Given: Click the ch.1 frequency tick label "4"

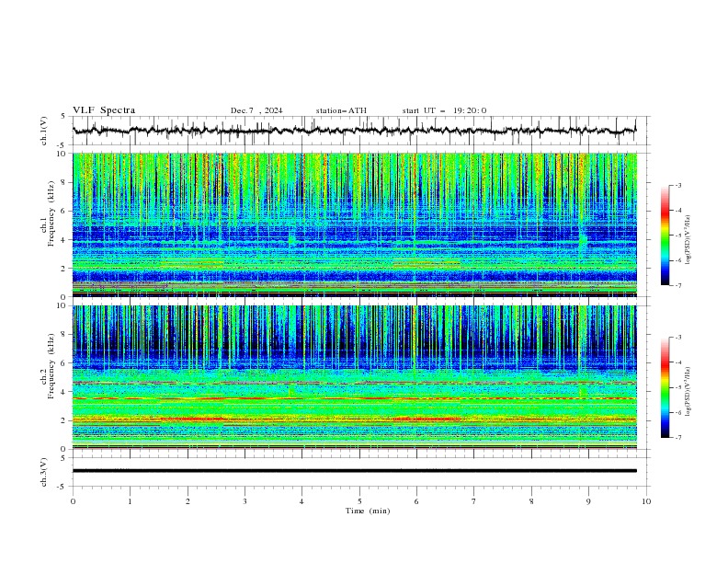Looking at the screenshot, I should tap(64, 240).
